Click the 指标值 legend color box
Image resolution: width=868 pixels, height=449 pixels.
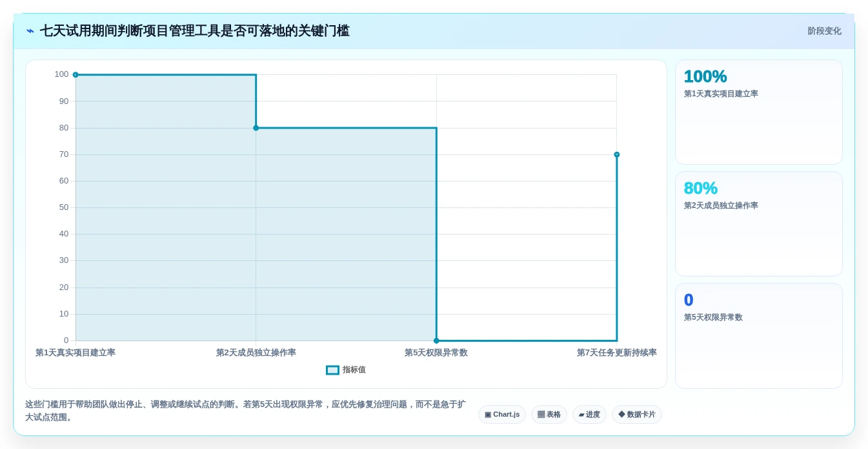(x=332, y=370)
